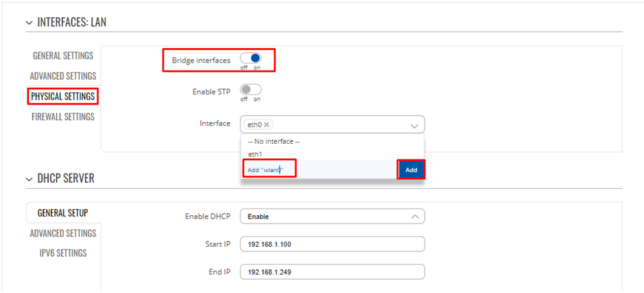Open DHCP General Setup tab

tap(63, 213)
